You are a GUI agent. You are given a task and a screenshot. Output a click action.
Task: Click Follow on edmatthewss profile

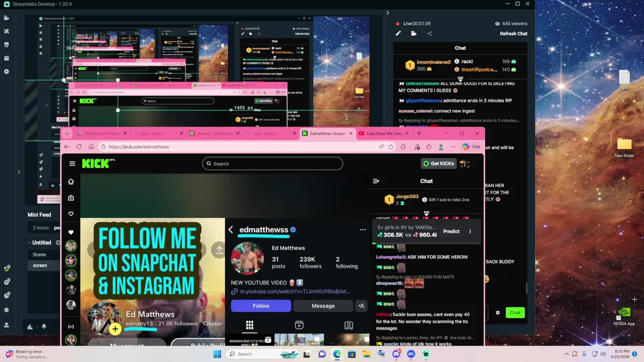coord(261,306)
